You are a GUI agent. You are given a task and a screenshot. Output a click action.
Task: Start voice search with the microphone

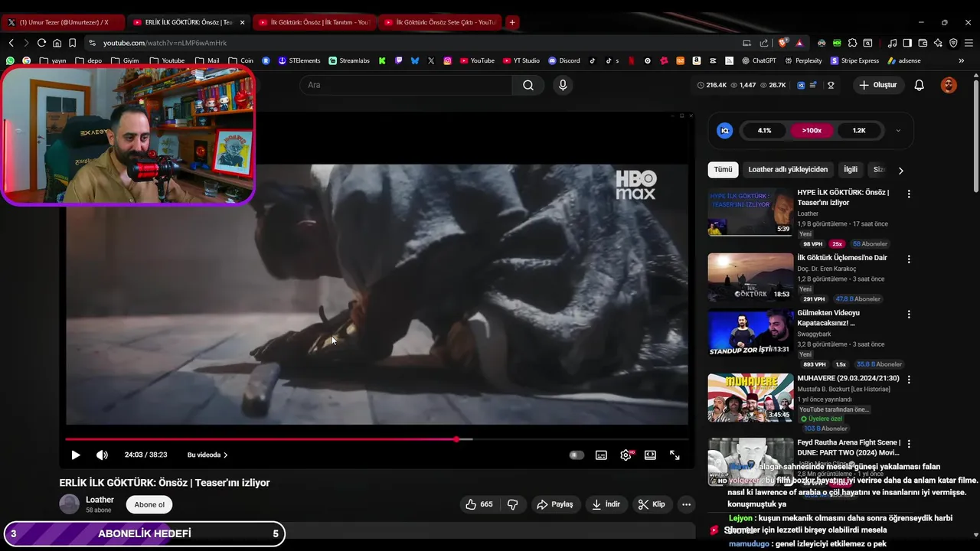point(563,85)
